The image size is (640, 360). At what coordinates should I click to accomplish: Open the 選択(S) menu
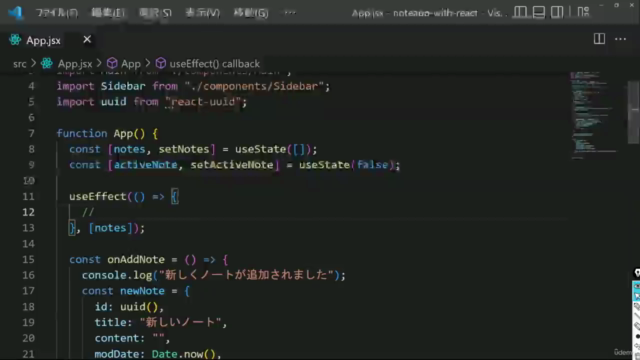pyautogui.click(x=155, y=13)
